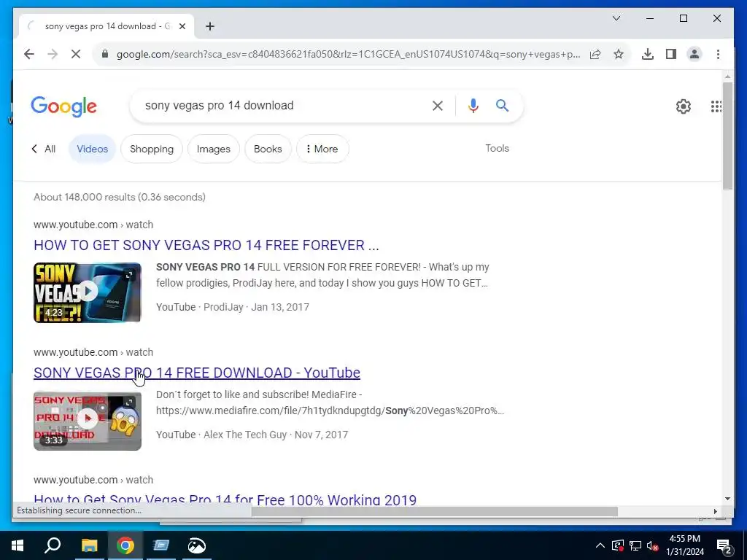The image size is (747, 560).
Task: Open the notification center
Action: point(724,546)
